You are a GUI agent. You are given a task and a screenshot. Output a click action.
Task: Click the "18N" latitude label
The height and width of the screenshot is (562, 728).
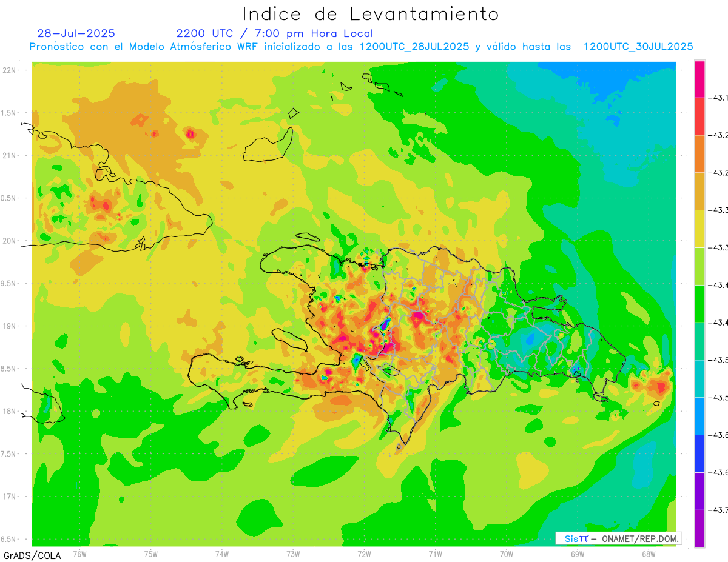pyautogui.click(x=9, y=412)
